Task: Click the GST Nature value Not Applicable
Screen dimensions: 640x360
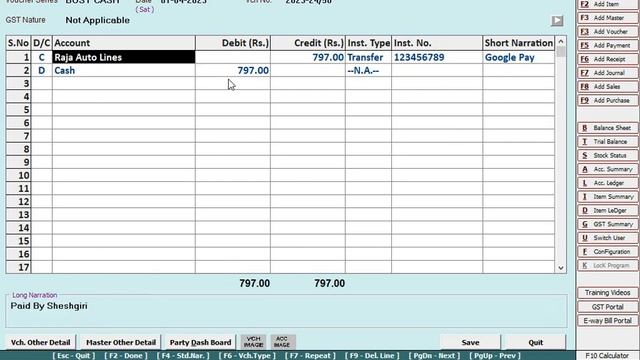Action: click(x=98, y=20)
